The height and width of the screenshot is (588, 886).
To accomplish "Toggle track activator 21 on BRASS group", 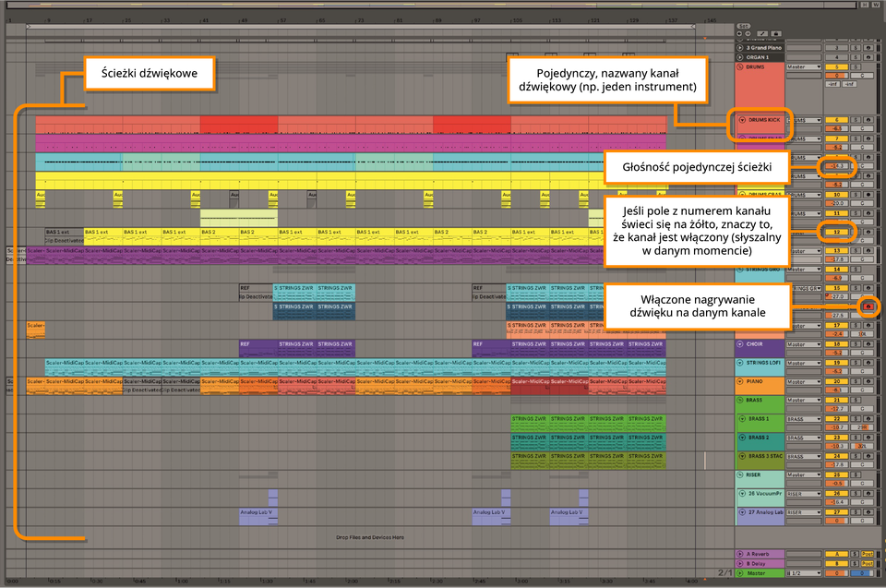I will click(x=837, y=401).
